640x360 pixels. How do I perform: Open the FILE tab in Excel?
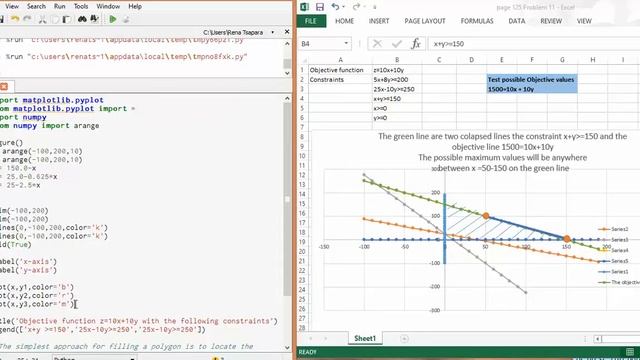click(311, 21)
